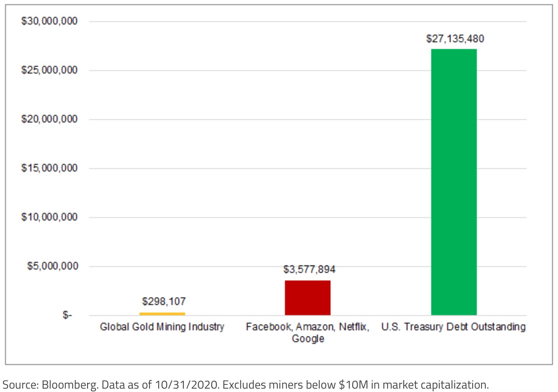Screen dimensions: 558x392
Task: Click the $25,000,000 y-axis label
Action: pyautogui.click(x=49, y=70)
